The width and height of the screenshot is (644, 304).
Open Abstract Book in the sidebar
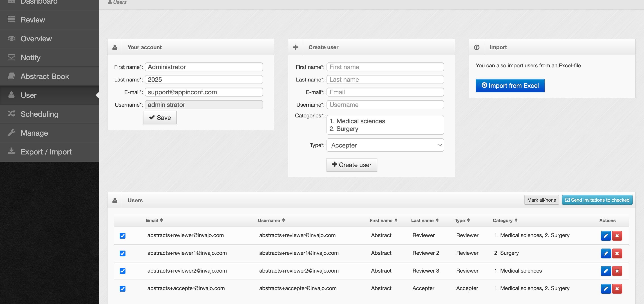(x=45, y=76)
